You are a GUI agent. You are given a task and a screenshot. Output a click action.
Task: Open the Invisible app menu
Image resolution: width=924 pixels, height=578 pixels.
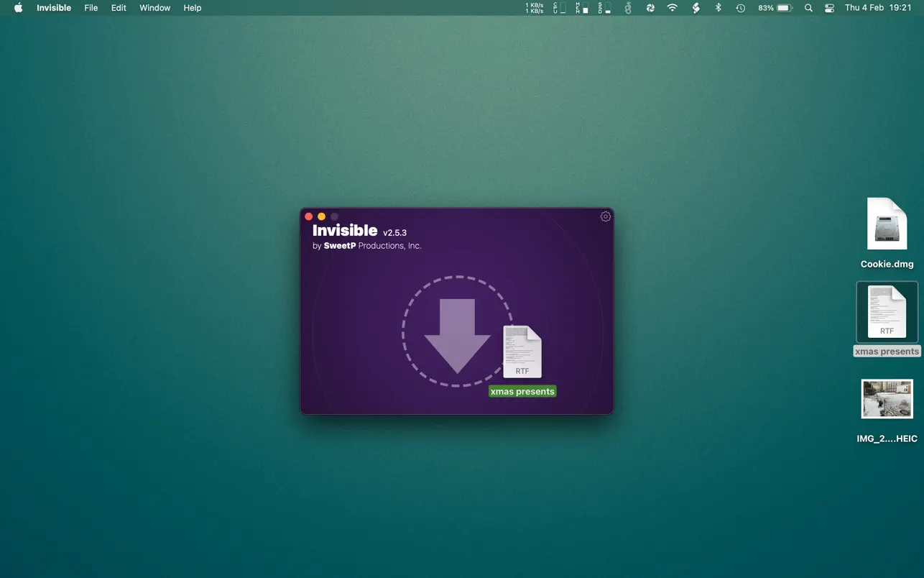coord(54,8)
